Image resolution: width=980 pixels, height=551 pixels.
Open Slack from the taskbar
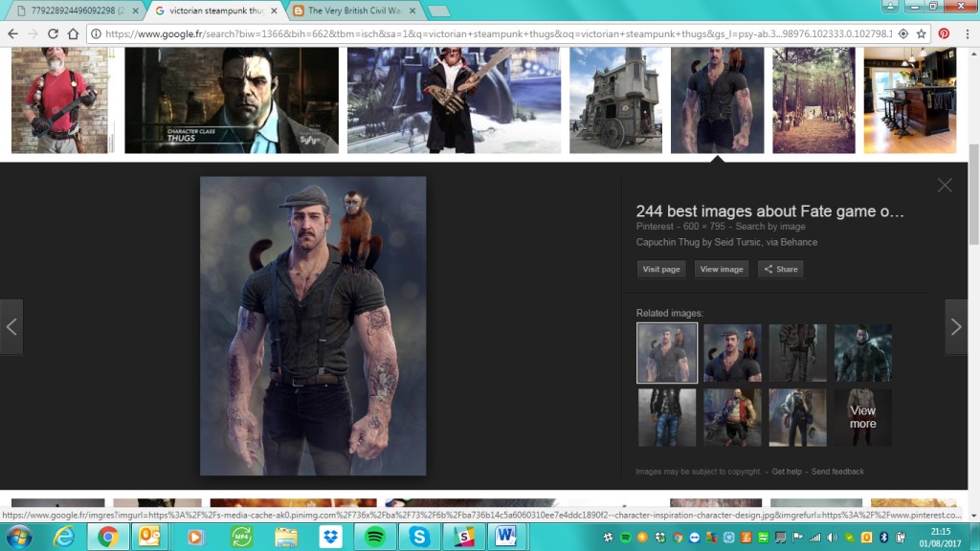pos(464,537)
